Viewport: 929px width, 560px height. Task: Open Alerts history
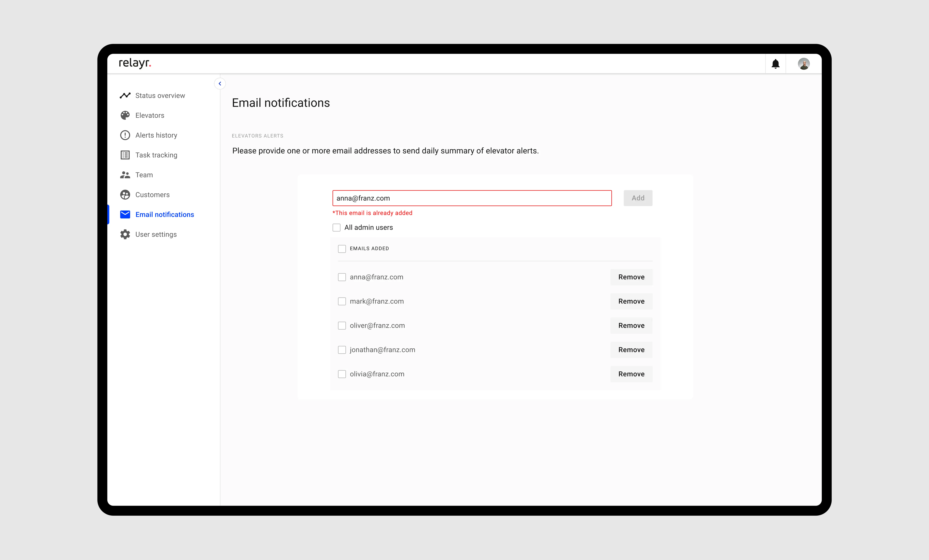click(156, 135)
